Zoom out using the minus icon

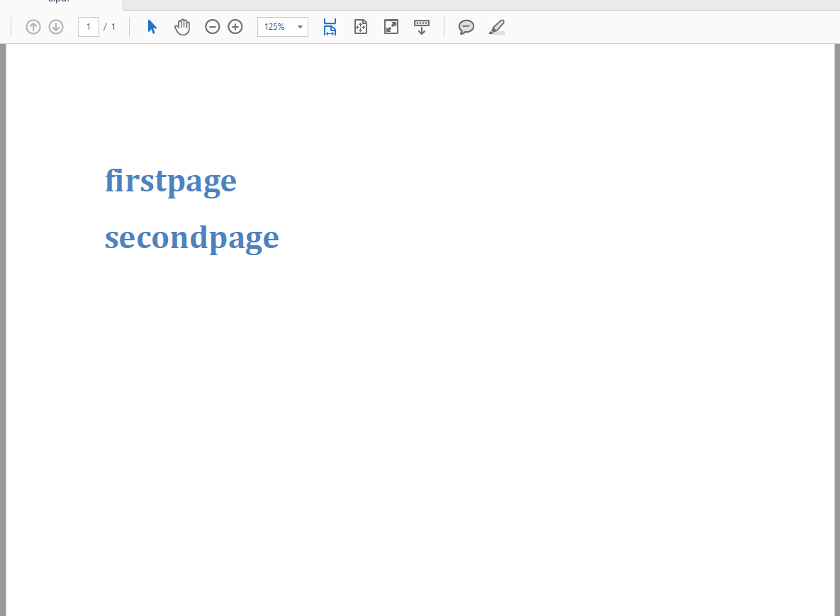click(213, 27)
